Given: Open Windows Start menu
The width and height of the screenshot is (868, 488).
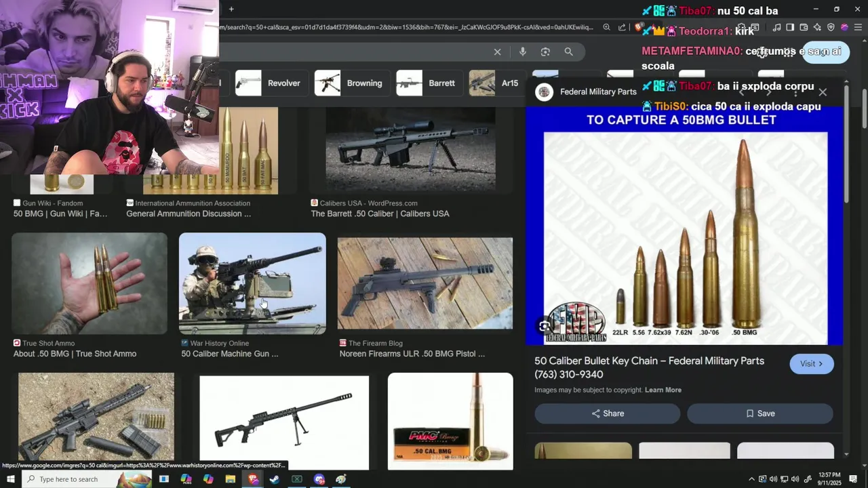Looking at the screenshot, I should [10, 479].
